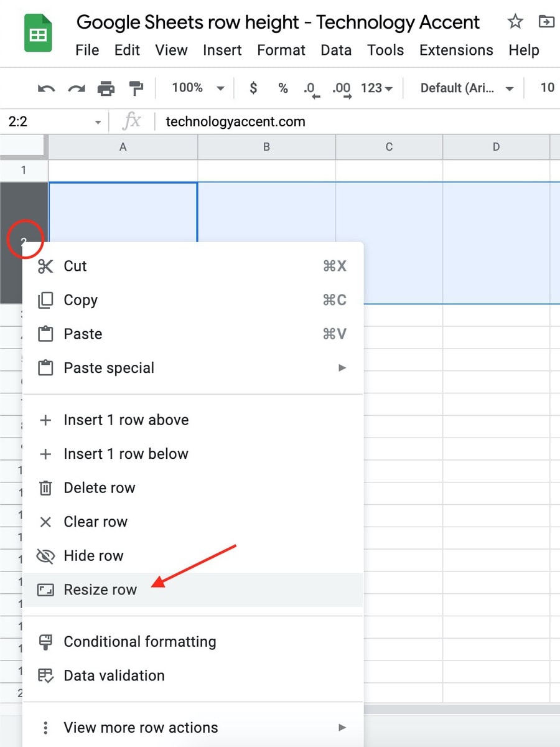Open the Format menu

pyautogui.click(x=281, y=50)
